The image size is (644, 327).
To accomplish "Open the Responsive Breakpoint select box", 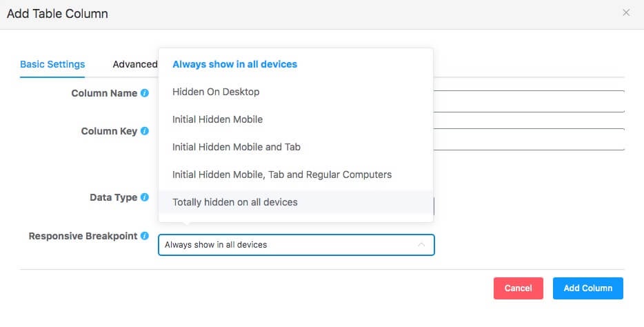I will coord(296,245).
